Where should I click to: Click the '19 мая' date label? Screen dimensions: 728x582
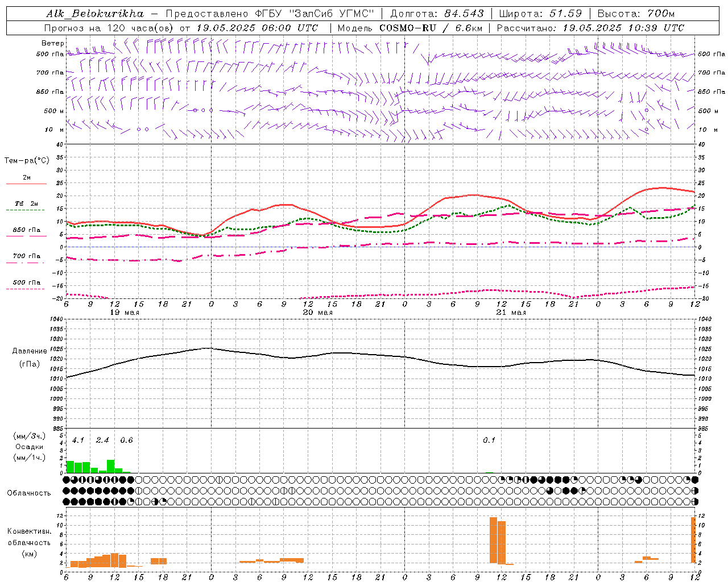[x=125, y=313]
